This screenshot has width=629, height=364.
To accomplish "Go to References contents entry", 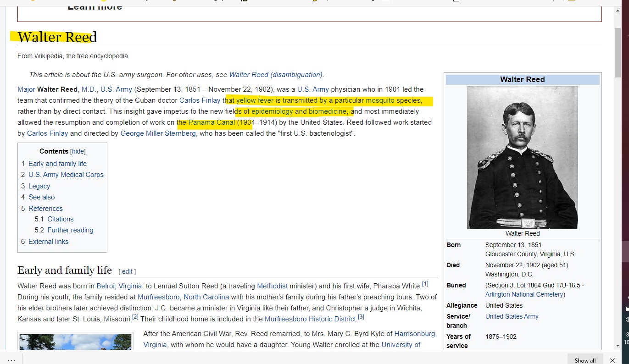I will [x=45, y=209].
